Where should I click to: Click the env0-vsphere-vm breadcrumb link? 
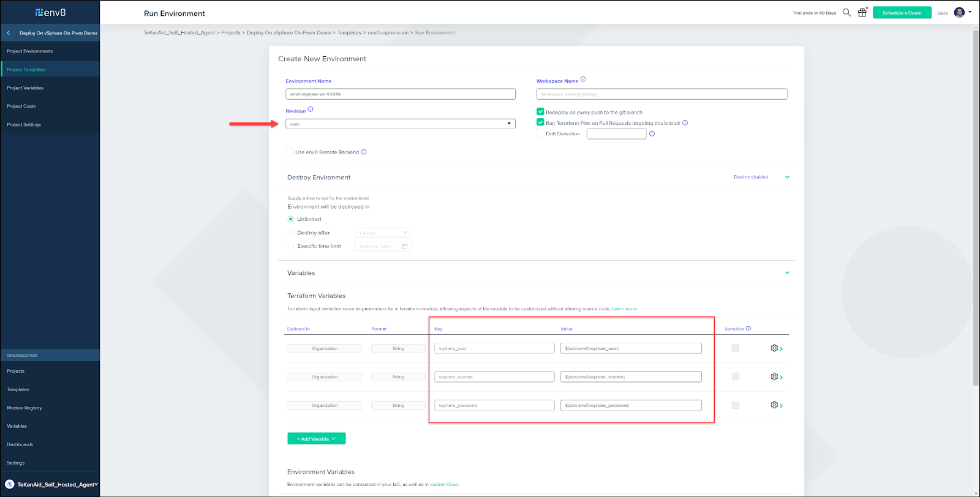click(x=388, y=33)
